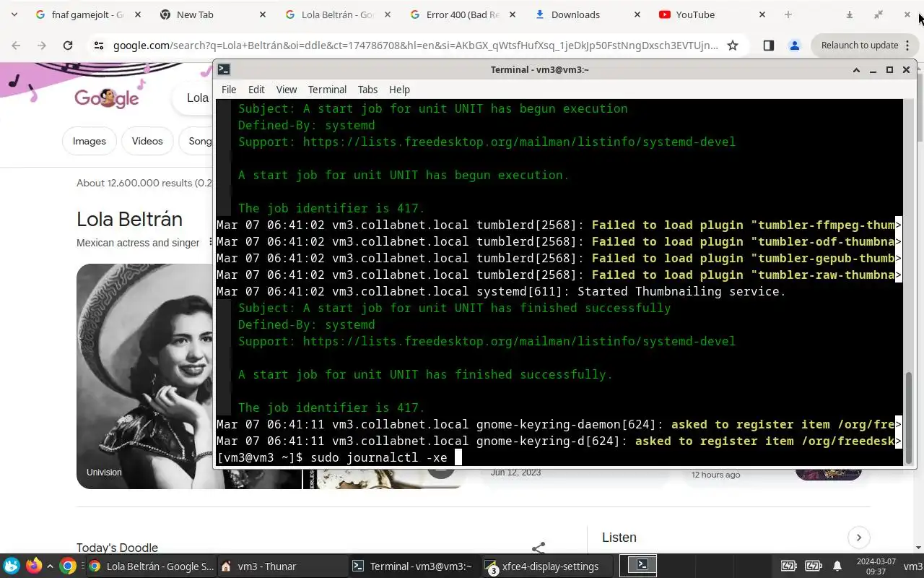This screenshot has width=924, height=578.
Task: Click the taskbar clock showing 09:37
Action: pyautogui.click(x=876, y=566)
